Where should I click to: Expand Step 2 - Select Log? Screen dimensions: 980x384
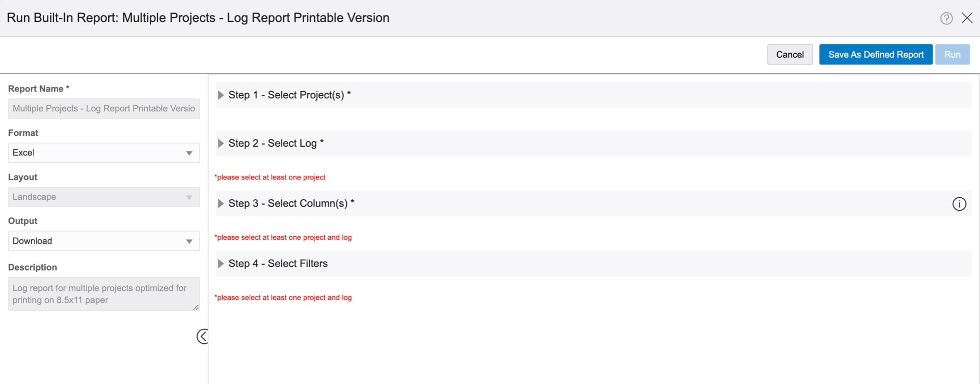[276, 143]
